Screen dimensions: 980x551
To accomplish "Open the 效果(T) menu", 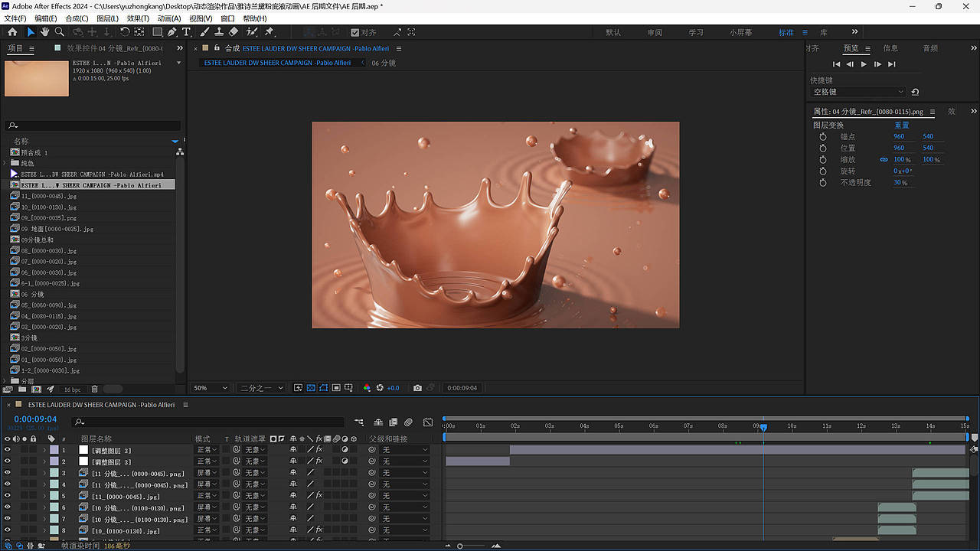I will [x=138, y=18].
